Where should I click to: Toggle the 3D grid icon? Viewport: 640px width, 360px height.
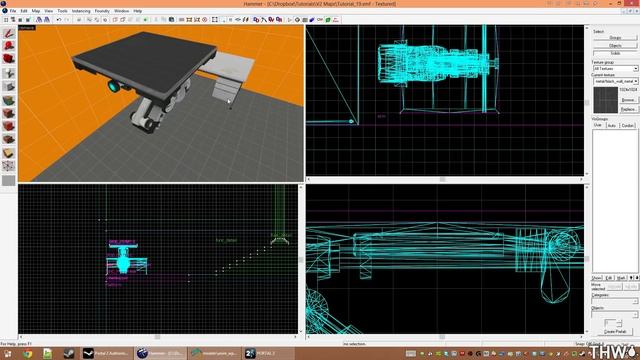[13, 20]
